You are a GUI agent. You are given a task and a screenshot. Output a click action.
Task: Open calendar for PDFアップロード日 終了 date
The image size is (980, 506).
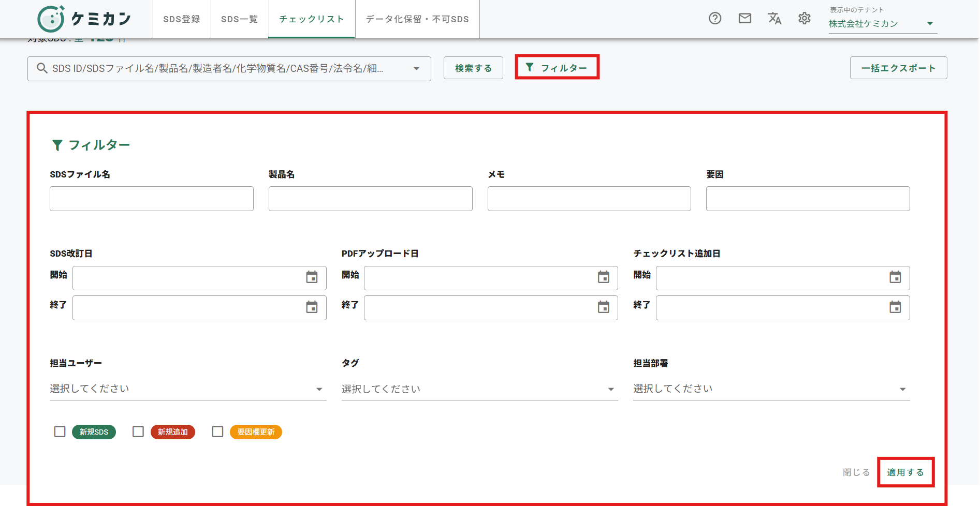[x=604, y=307]
